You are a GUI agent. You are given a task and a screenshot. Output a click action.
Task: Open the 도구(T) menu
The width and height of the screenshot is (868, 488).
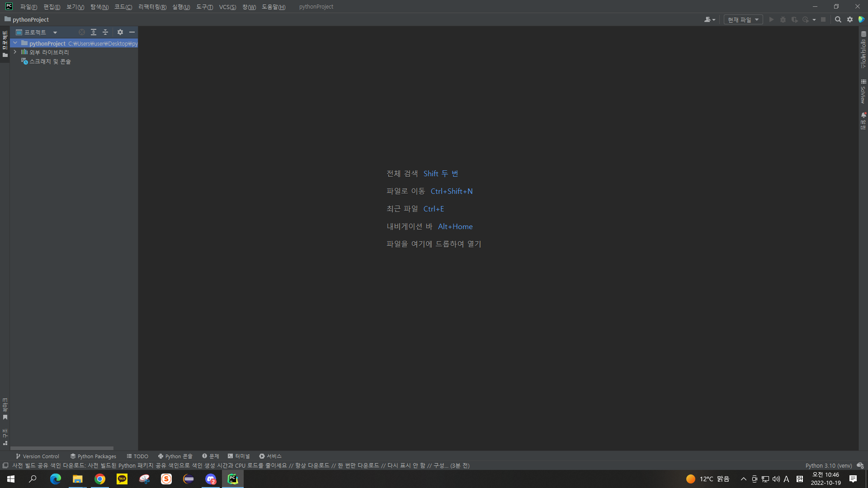click(x=204, y=7)
